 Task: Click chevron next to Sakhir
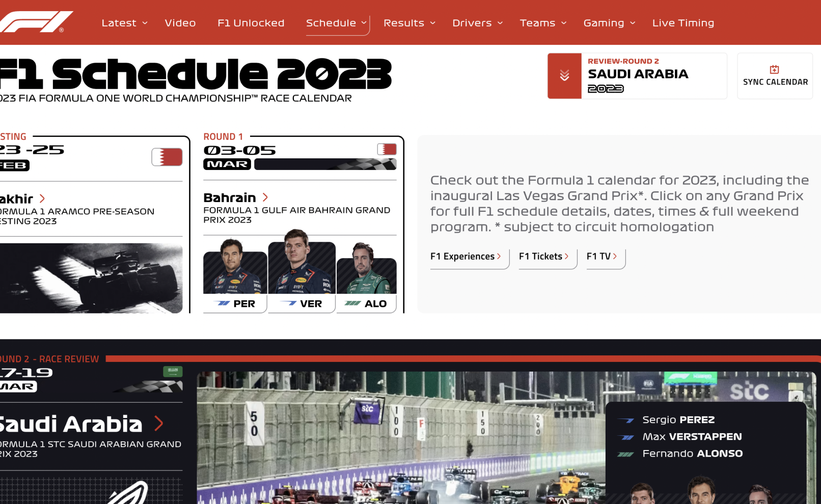(x=42, y=199)
